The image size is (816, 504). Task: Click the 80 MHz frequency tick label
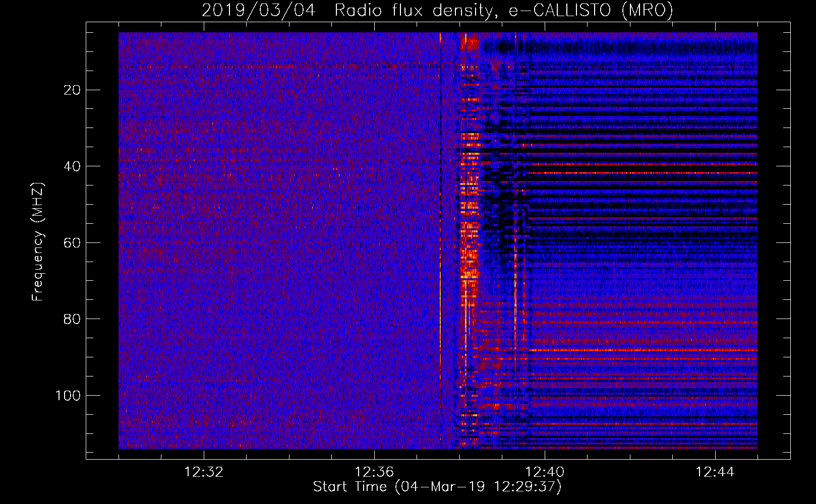[x=73, y=319]
